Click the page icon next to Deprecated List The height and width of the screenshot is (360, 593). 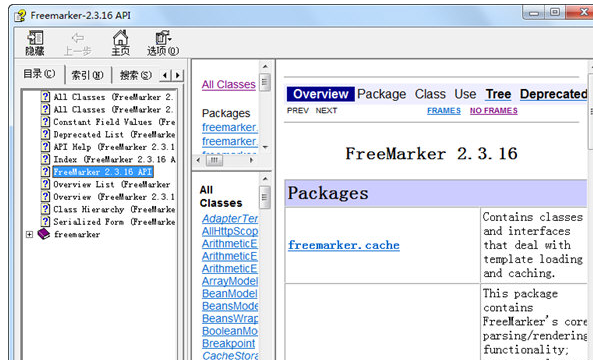click(45, 134)
